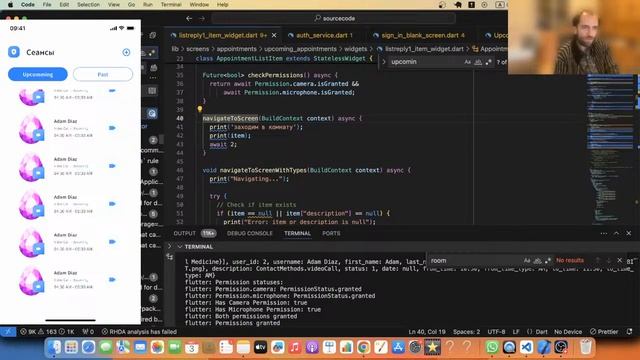
Task: Switch to the Past sessions pill
Action: [103, 74]
